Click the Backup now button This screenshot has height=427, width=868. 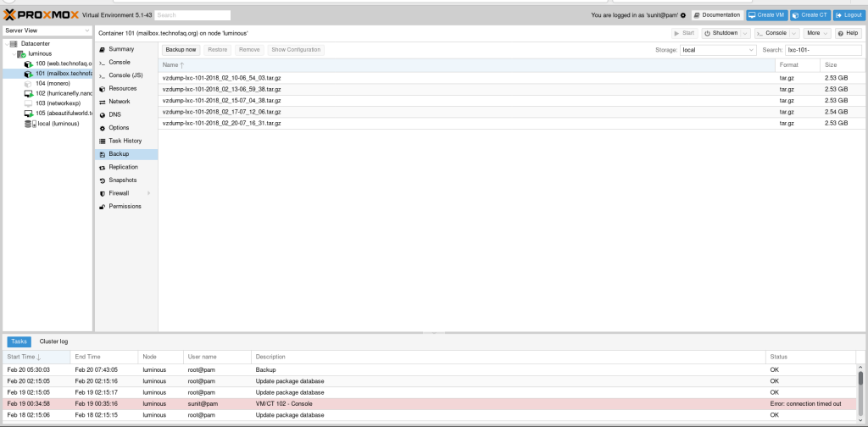click(180, 50)
